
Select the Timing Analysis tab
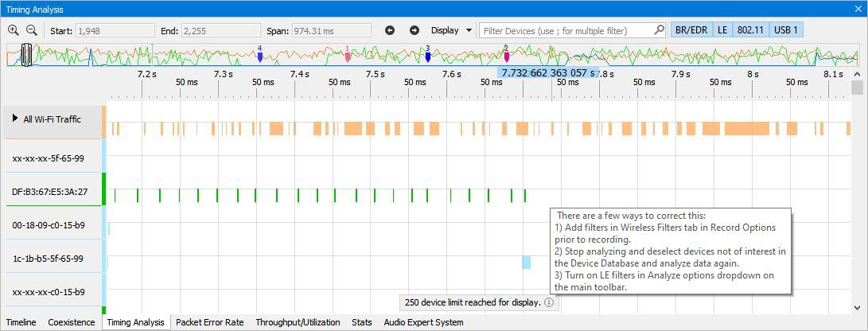[135, 322]
